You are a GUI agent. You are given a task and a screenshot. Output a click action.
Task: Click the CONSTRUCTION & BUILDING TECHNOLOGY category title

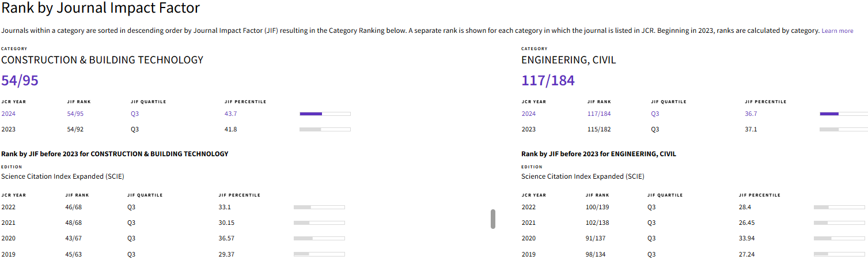pos(102,60)
